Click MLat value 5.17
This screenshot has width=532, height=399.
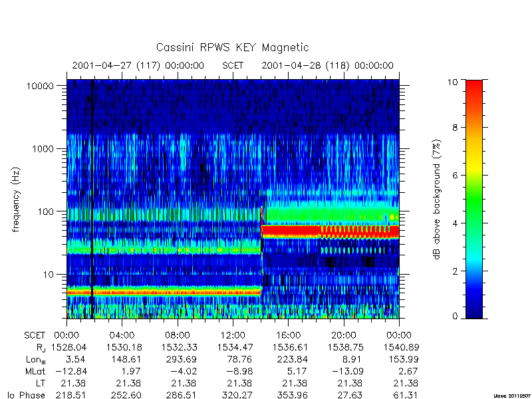[298, 371]
